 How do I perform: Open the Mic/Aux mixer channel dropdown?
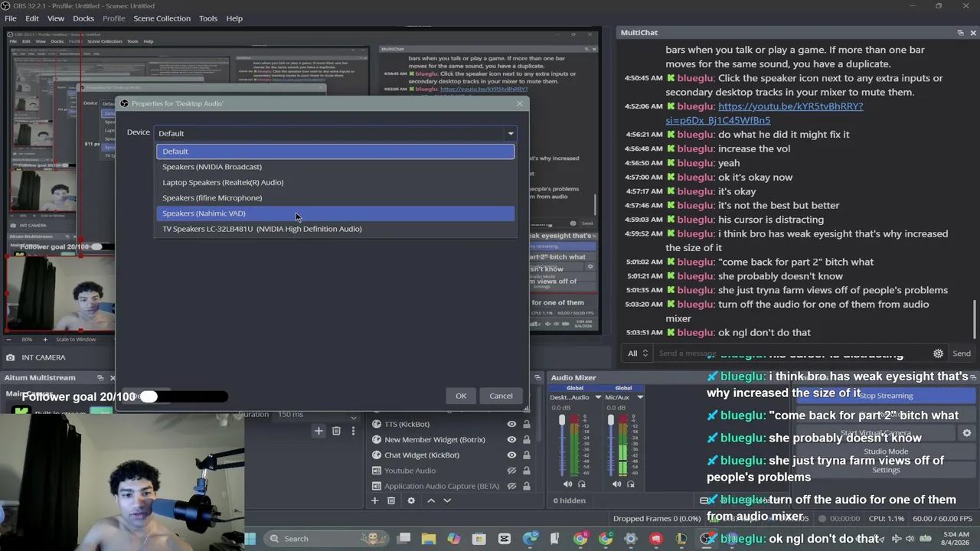pyautogui.click(x=640, y=397)
